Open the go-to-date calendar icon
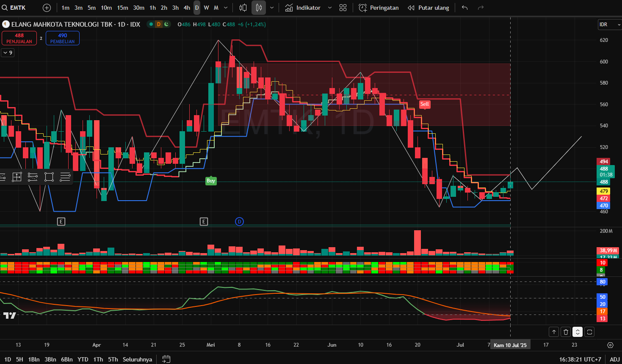622x364 pixels. click(x=166, y=359)
